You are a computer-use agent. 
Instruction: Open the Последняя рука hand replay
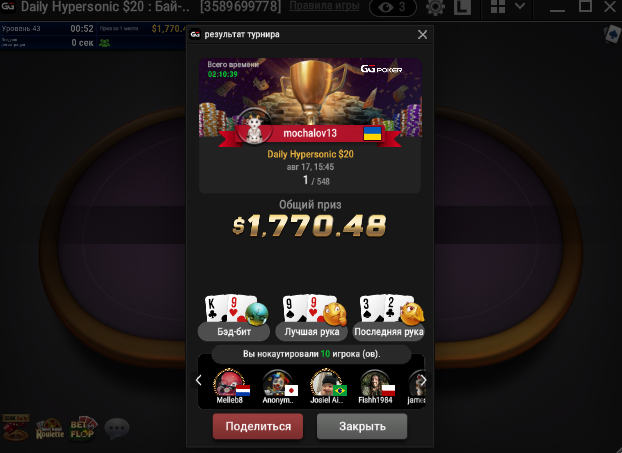(389, 317)
